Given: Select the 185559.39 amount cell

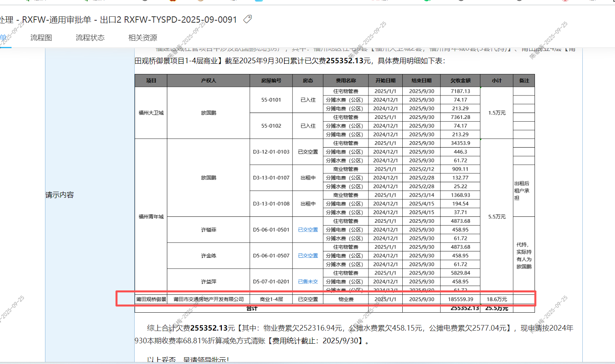Looking at the screenshot, I should [460, 299].
